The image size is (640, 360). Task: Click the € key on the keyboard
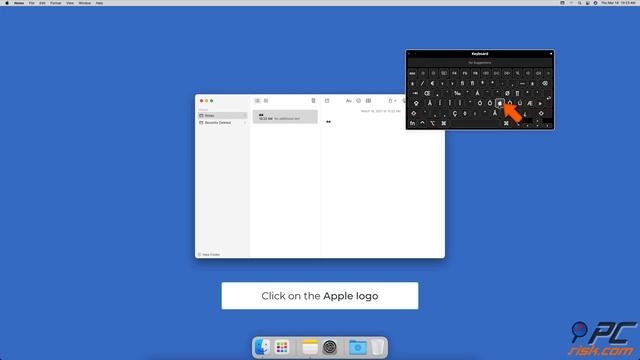(x=432, y=83)
